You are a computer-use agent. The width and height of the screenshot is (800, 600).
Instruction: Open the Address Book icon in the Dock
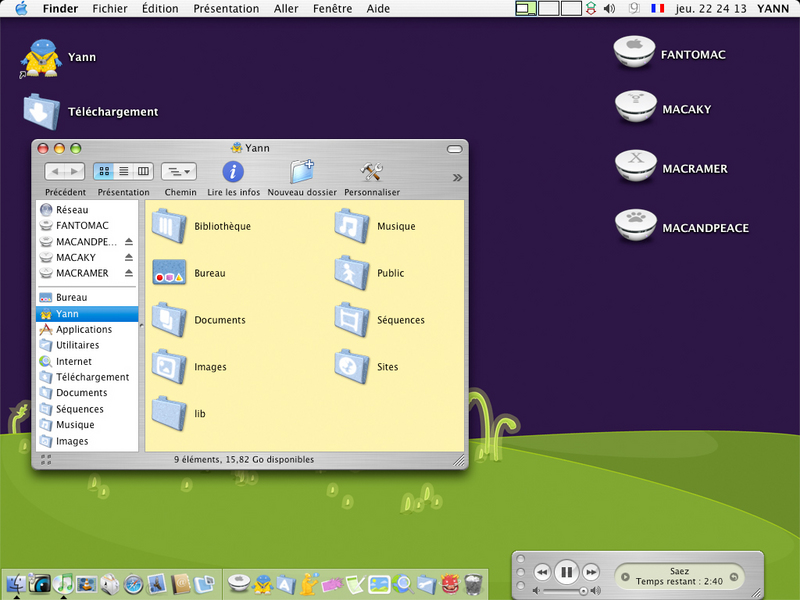[180, 584]
